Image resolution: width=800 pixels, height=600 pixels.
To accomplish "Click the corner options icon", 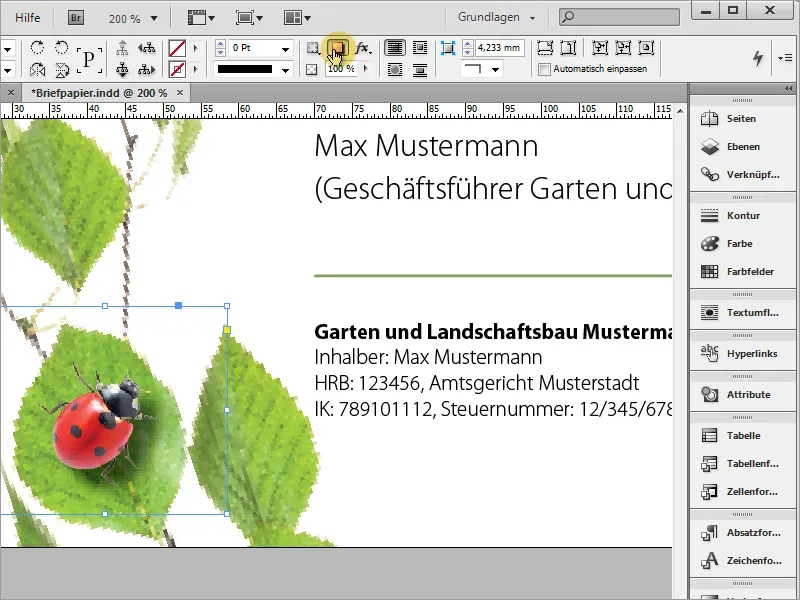I will point(447,48).
